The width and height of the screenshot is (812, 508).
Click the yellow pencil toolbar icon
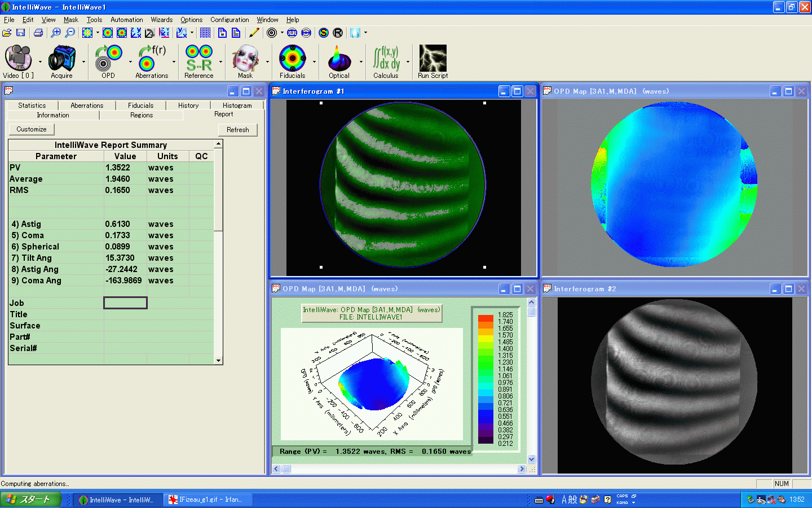click(254, 33)
